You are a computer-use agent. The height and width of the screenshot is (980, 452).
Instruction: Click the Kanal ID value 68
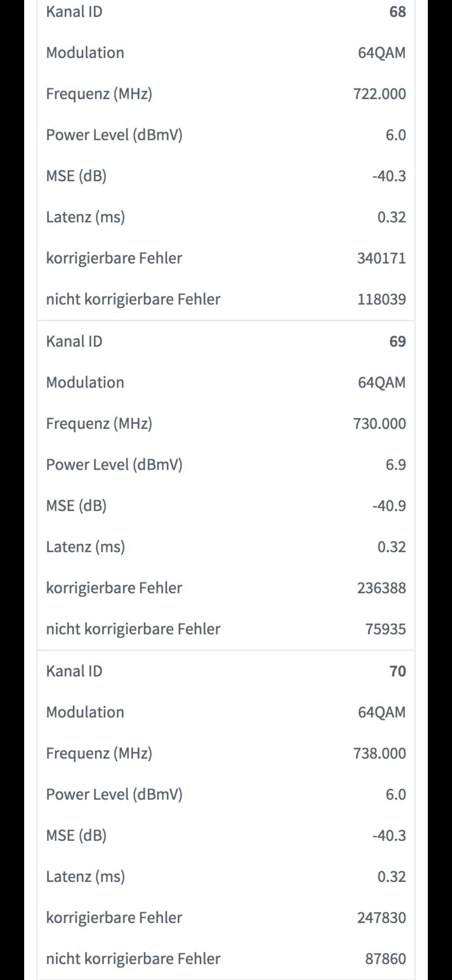pyautogui.click(x=397, y=12)
